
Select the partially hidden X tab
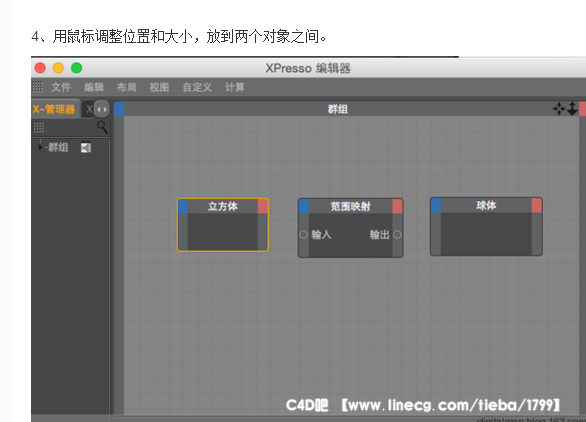pos(88,109)
